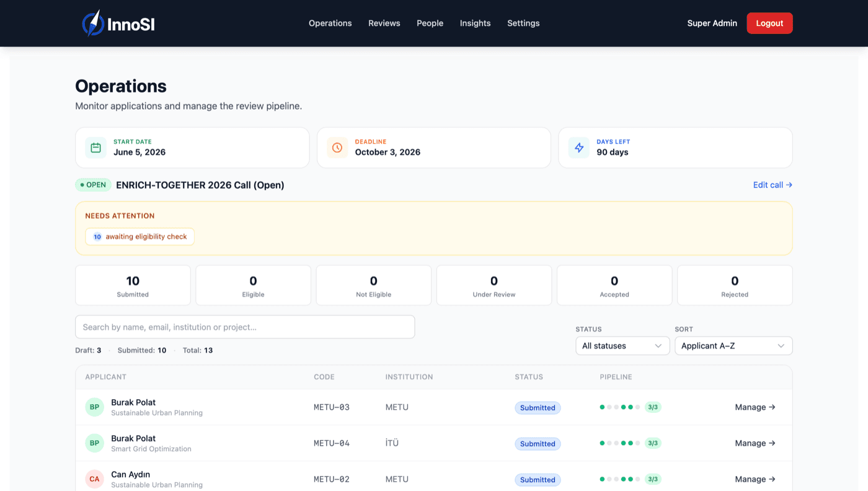Image resolution: width=868 pixels, height=491 pixels.
Task: Click the green calendar Start Date icon
Action: pyautogui.click(x=95, y=148)
